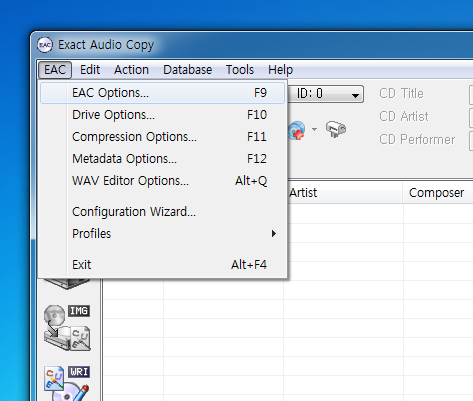Choose Exit in the EAC menu
Image resolution: width=473 pixels, height=401 pixels.
point(162,265)
